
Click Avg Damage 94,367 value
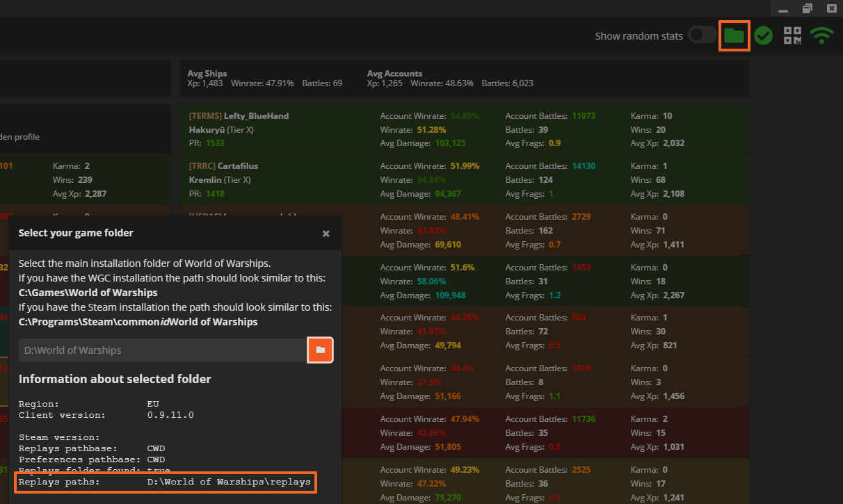click(x=449, y=193)
